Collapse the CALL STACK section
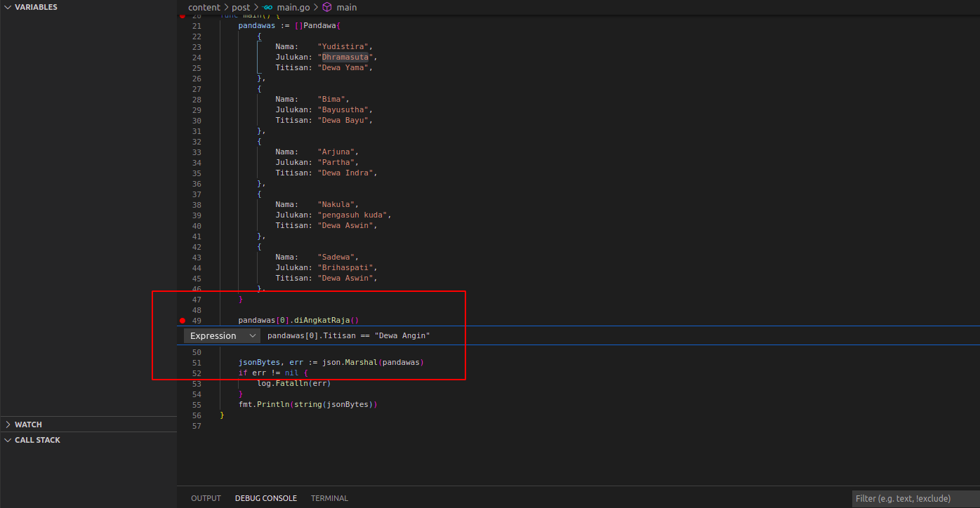 (8, 440)
